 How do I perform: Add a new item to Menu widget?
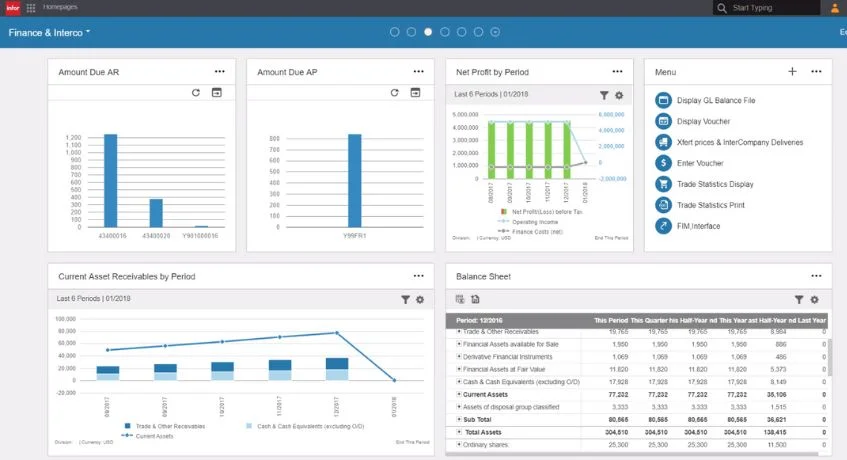792,71
